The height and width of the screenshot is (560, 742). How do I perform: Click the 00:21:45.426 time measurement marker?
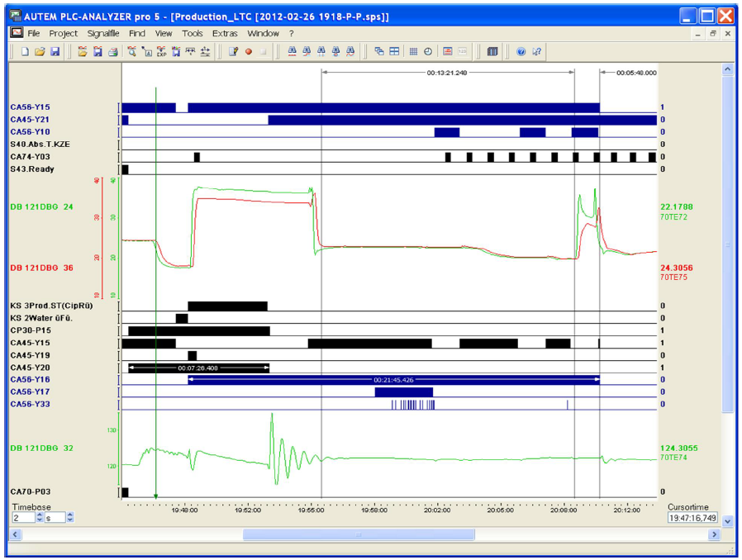point(393,380)
